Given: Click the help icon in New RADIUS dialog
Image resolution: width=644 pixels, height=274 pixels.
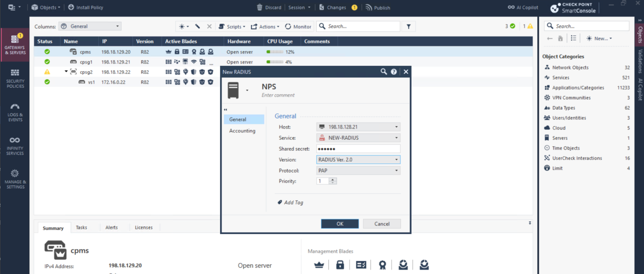Looking at the screenshot, I should pyautogui.click(x=394, y=72).
